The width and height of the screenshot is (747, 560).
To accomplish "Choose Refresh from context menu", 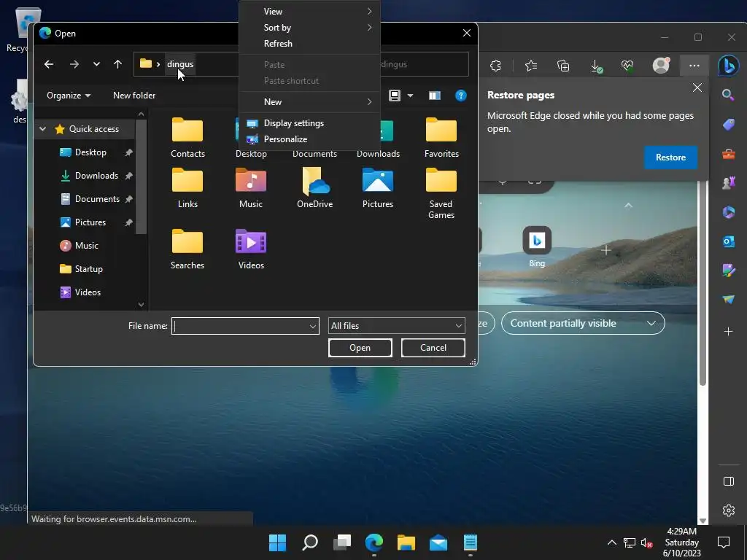I will (309, 44).
